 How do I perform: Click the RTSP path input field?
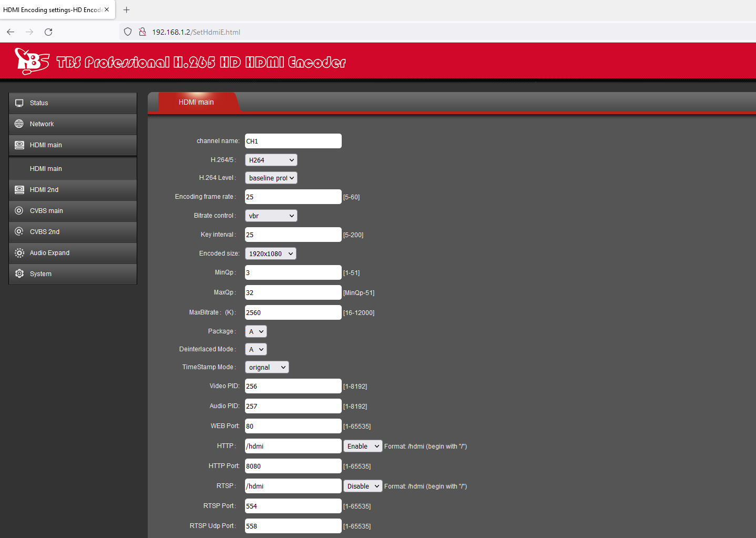[x=293, y=486]
